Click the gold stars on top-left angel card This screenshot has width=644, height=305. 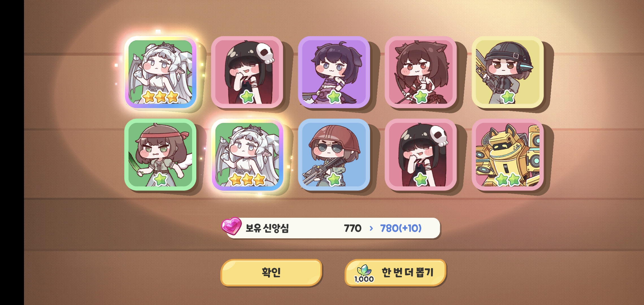[160, 97]
